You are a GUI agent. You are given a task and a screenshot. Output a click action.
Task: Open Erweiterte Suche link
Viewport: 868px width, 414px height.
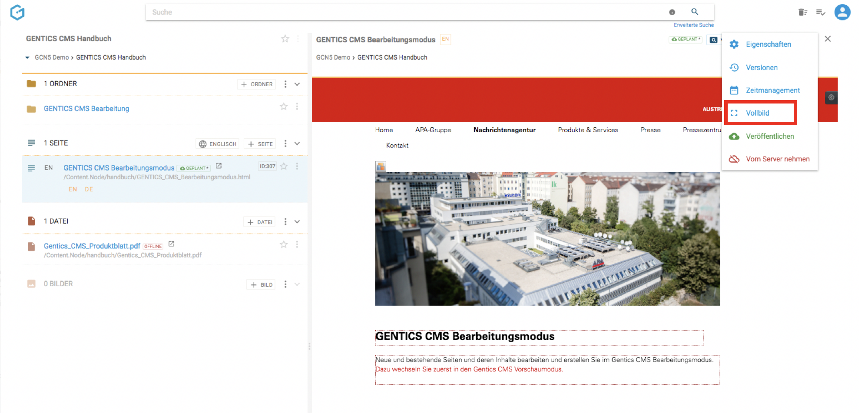coord(694,25)
